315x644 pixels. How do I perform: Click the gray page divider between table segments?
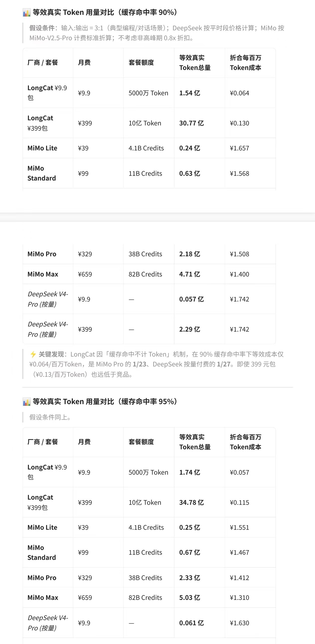point(157,217)
